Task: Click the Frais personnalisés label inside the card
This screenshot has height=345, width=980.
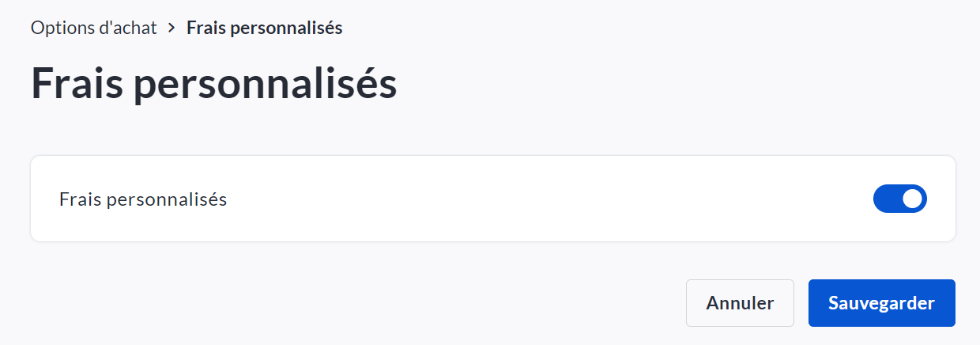Action: pos(143,199)
